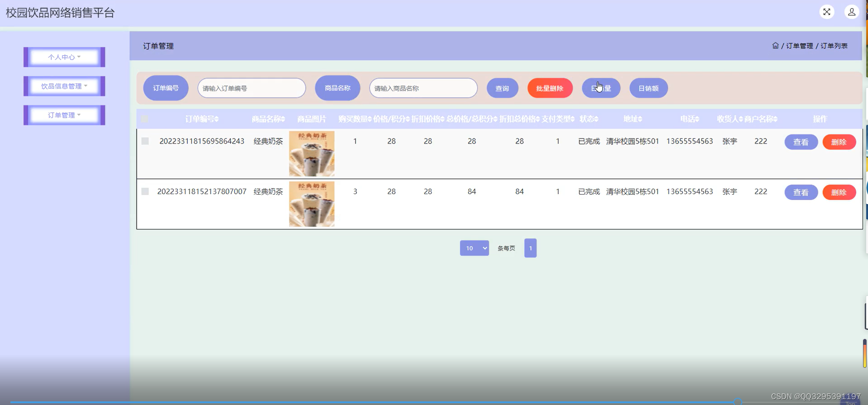Image resolution: width=868 pixels, height=405 pixels.
Task: Click the home icon in breadcrumb
Action: (775, 46)
